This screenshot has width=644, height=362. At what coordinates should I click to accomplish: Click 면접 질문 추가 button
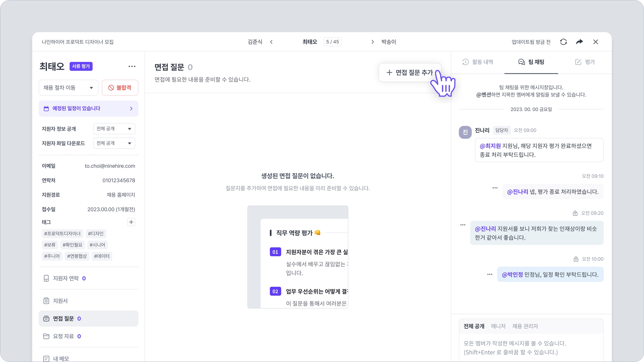click(x=410, y=73)
